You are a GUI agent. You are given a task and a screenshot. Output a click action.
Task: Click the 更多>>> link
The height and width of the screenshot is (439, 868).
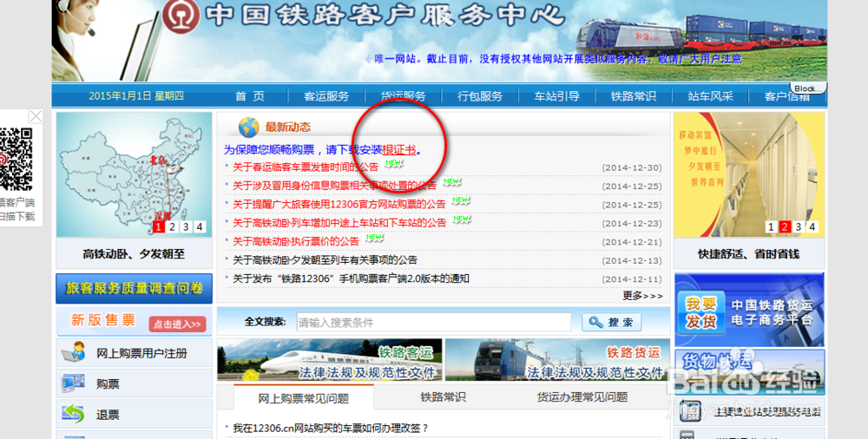click(x=642, y=296)
